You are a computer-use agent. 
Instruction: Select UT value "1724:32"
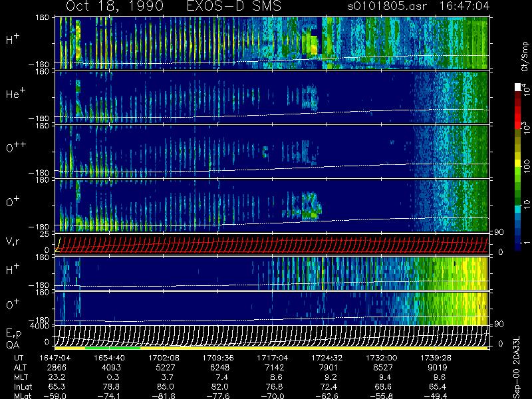click(327, 358)
